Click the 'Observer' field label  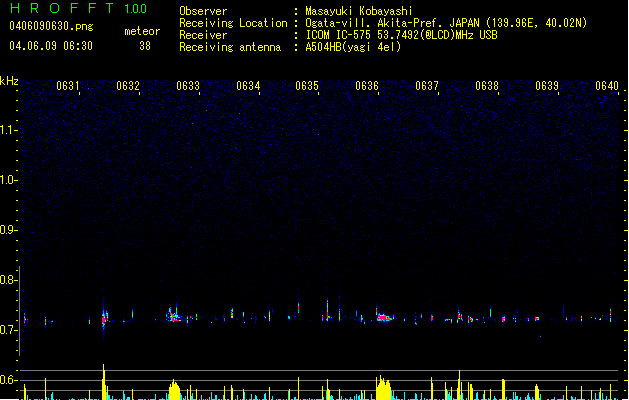tap(203, 11)
